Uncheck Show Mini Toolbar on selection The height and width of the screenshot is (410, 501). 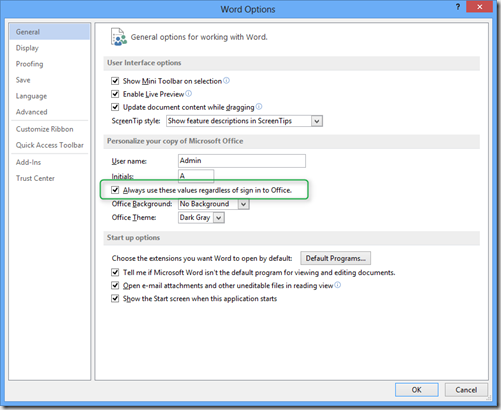[x=115, y=81]
